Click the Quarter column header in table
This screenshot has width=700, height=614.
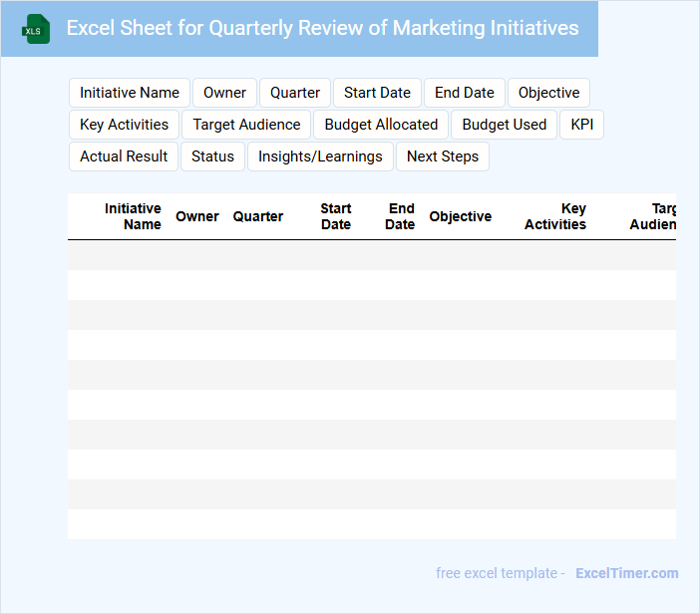258,216
